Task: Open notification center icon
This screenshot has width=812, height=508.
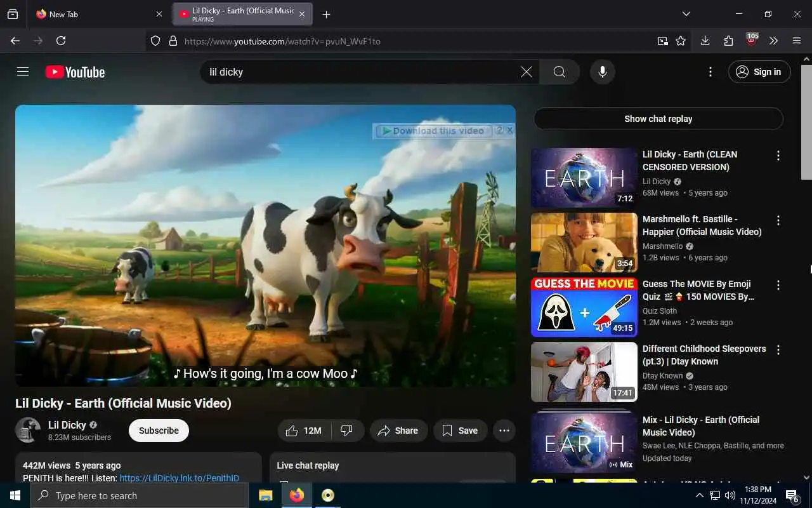Action: coord(792,495)
